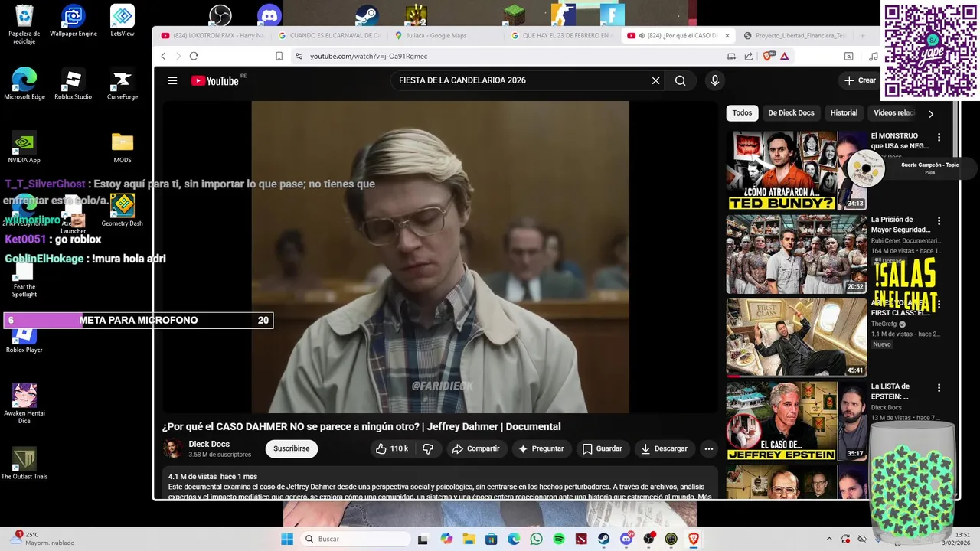Switch to the CUANDO ES EL CARNAVAL tab

click(x=329, y=35)
